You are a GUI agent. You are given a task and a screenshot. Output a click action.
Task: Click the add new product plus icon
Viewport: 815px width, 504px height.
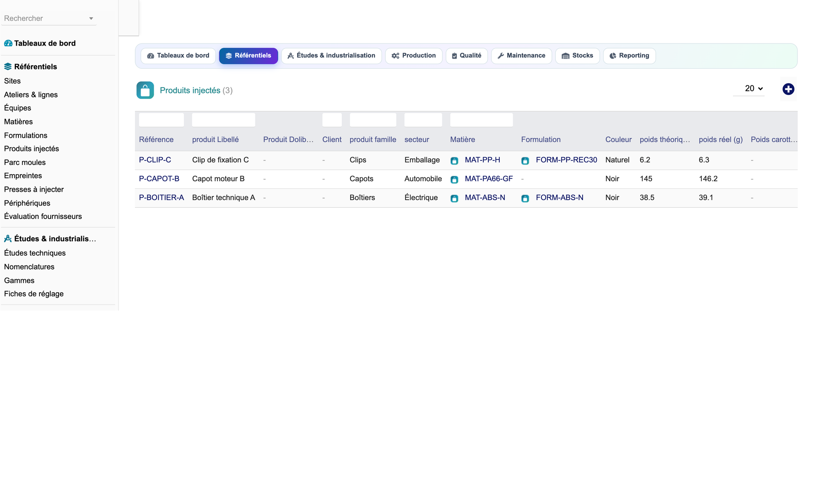[x=788, y=89]
